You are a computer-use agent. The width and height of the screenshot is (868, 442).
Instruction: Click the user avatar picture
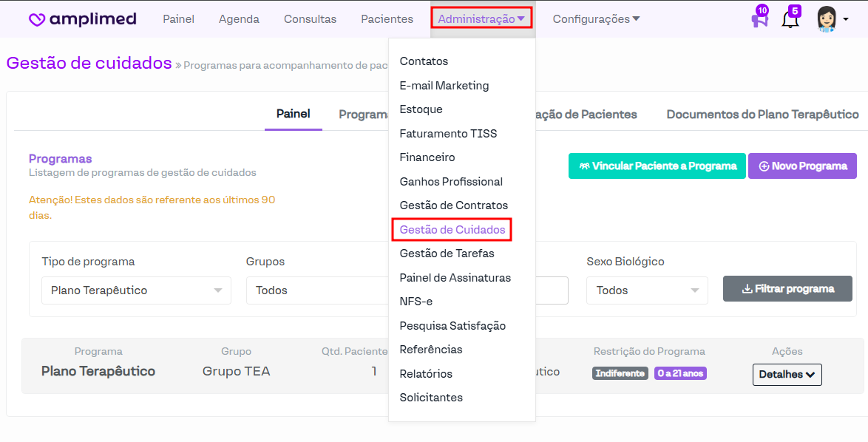[x=826, y=18]
